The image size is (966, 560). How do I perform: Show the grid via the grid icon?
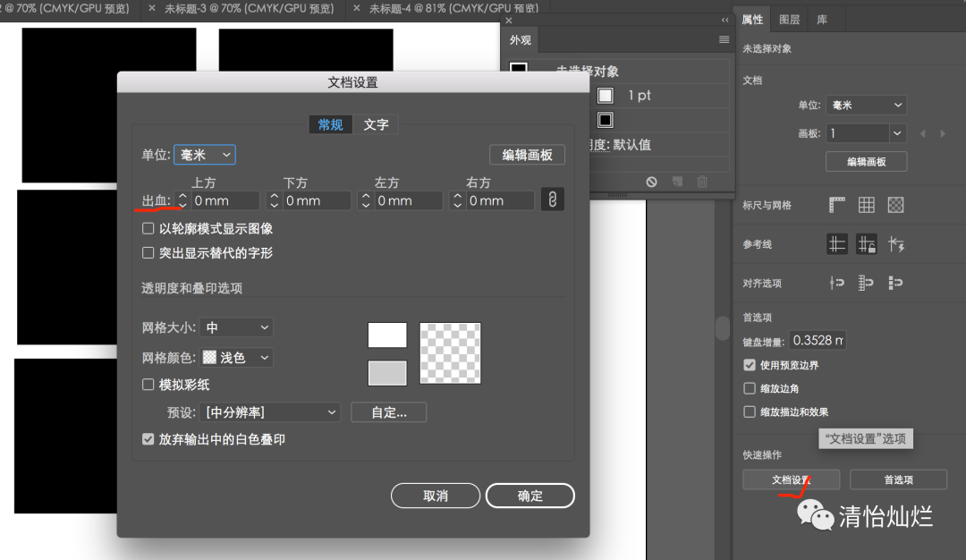pos(866,206)
